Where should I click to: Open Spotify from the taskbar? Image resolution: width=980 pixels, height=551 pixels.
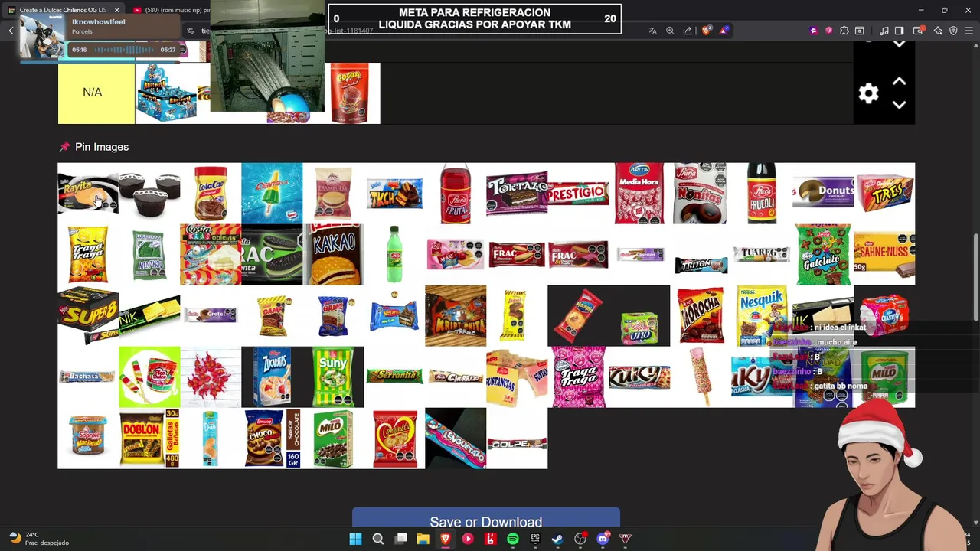pos(513,539)
